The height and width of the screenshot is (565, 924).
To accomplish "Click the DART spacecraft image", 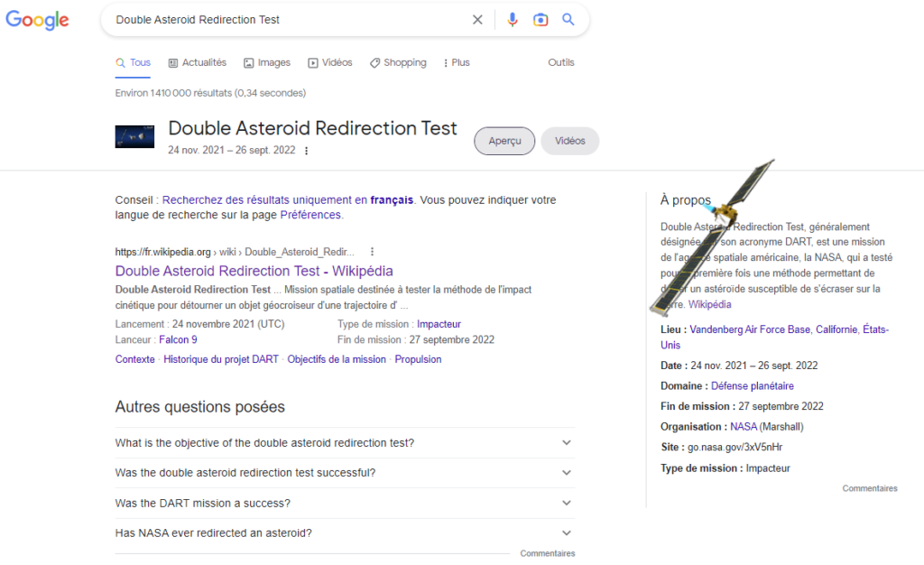I will (712, 237).
